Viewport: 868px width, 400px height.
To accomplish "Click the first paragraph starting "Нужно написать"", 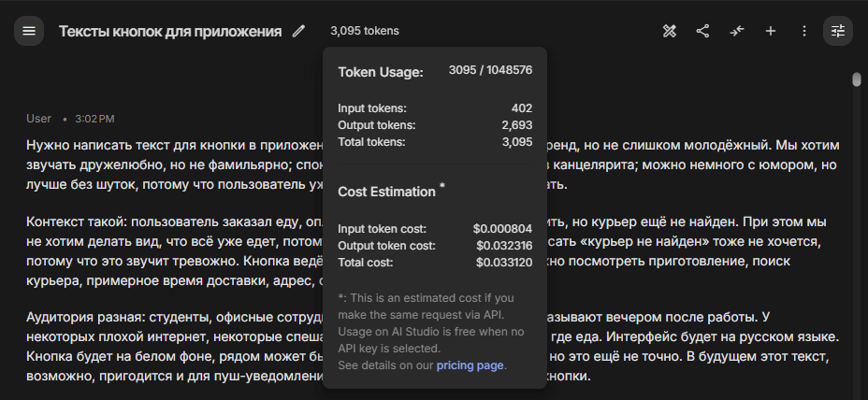I will point(433,164).
